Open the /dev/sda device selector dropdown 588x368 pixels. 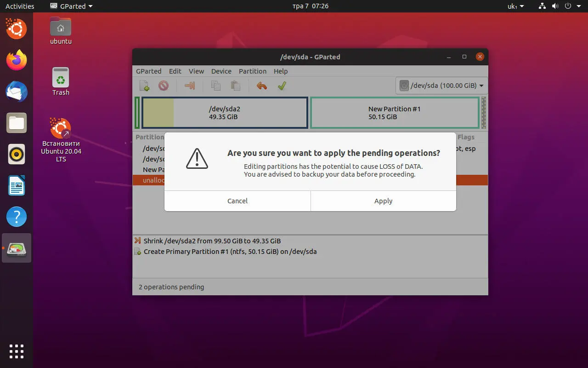click(x=441, y=86)
